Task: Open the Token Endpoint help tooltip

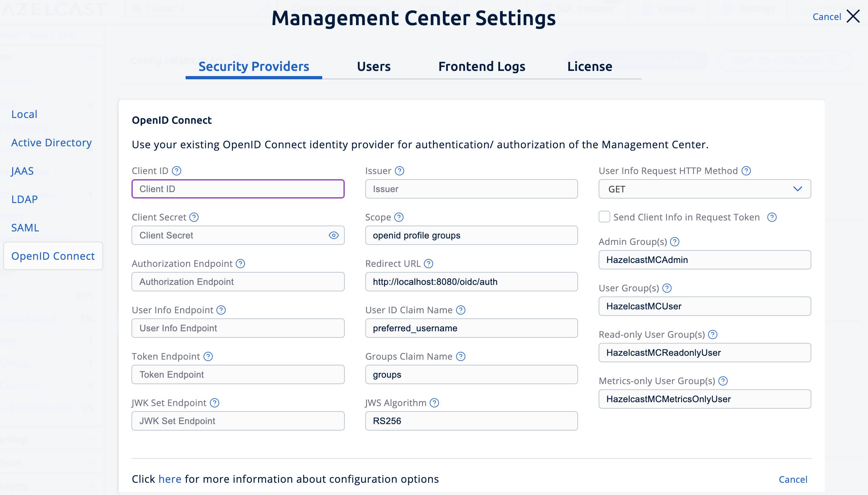Action: click(208, 356)
